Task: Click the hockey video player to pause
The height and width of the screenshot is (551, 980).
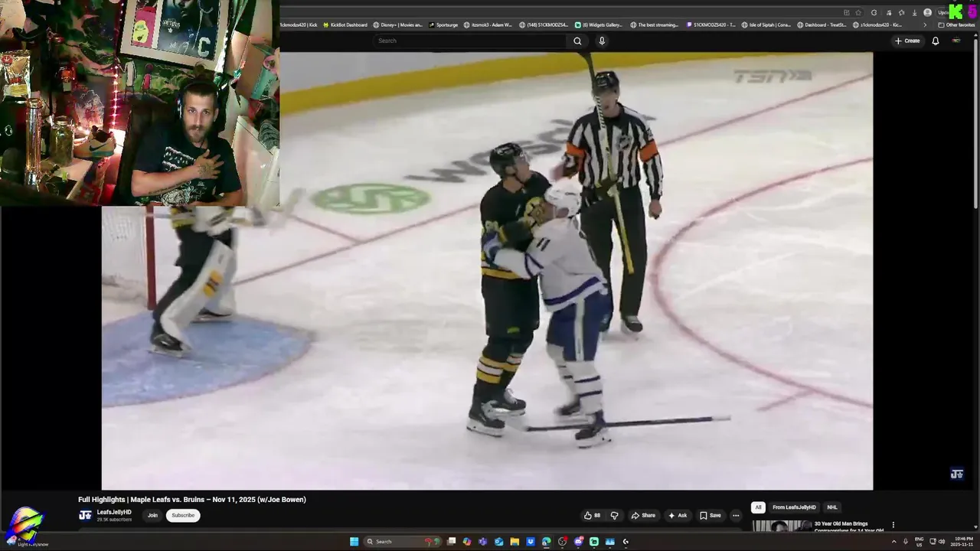Action: (x=487, y=271)
